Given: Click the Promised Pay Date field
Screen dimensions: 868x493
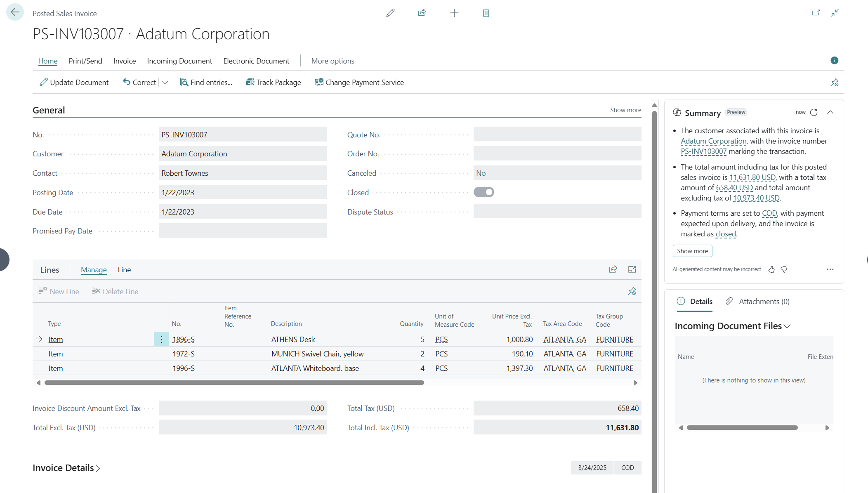Looking at the screenshot, I should pos(243,231).
